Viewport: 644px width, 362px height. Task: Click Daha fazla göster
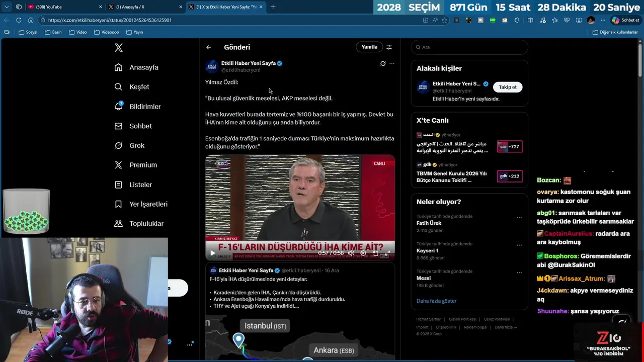[x=436, y=301]
